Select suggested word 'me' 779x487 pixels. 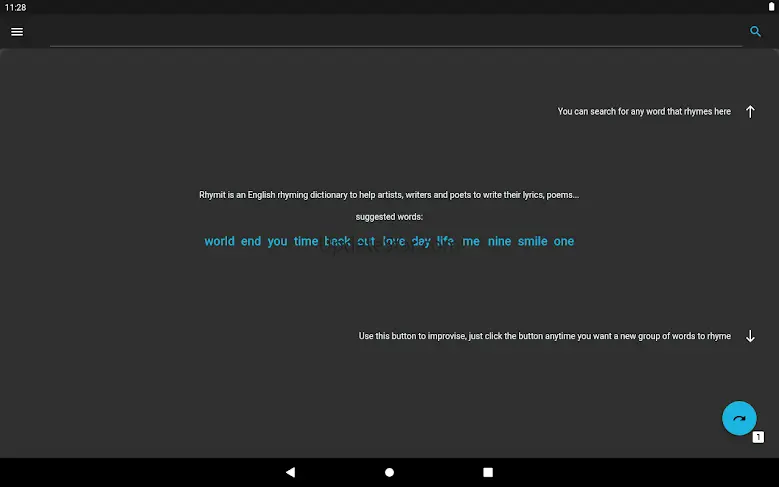(x=471, y=242)
